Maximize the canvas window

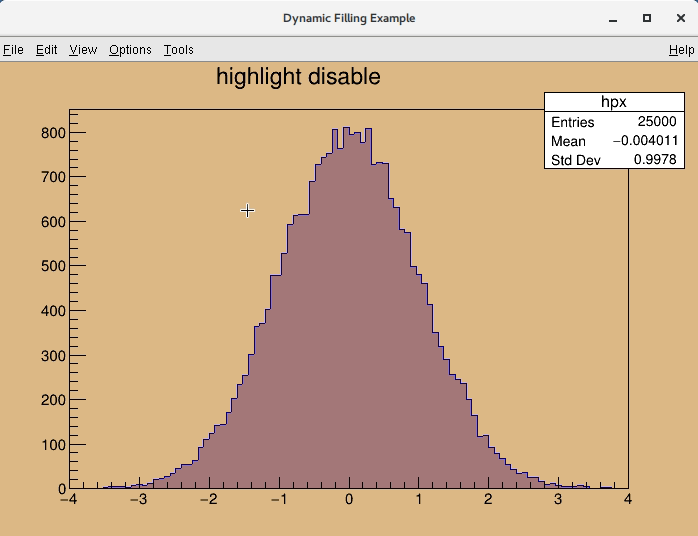647,18
